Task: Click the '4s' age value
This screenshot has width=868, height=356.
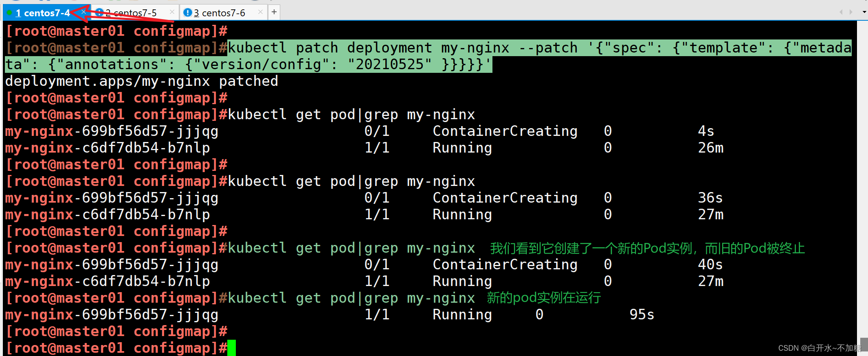Action: [x=706, y=131]
